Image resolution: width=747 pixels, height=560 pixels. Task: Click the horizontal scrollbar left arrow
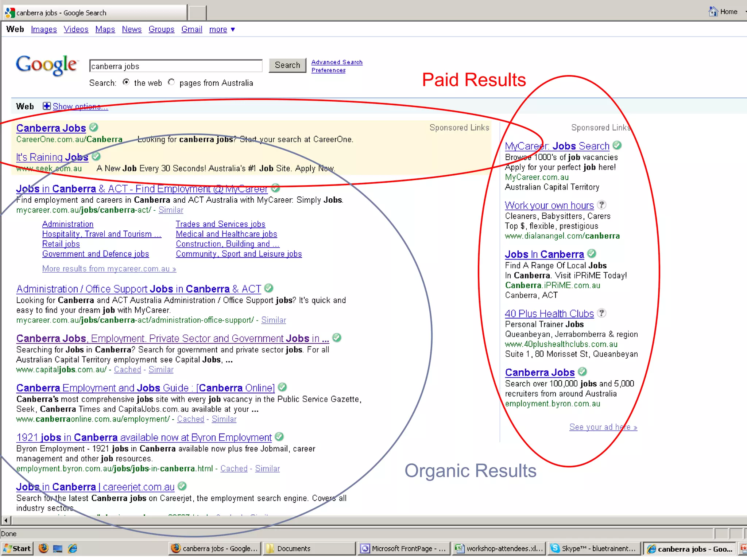[x=5, y=520]
